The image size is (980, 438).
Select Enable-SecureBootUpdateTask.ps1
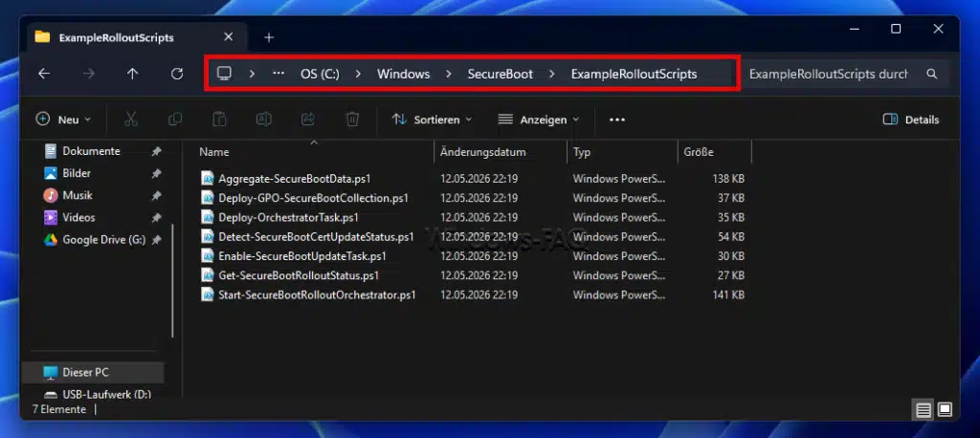[302, 256]
